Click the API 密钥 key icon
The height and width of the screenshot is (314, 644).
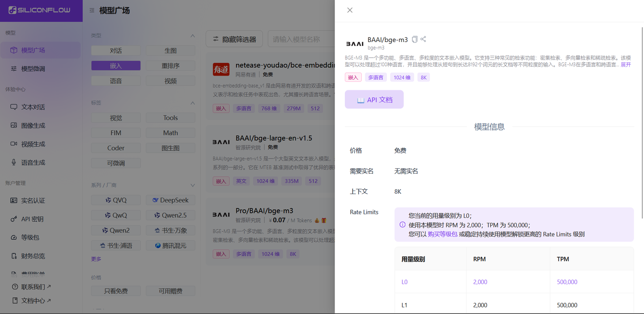(x=14, y=219)
